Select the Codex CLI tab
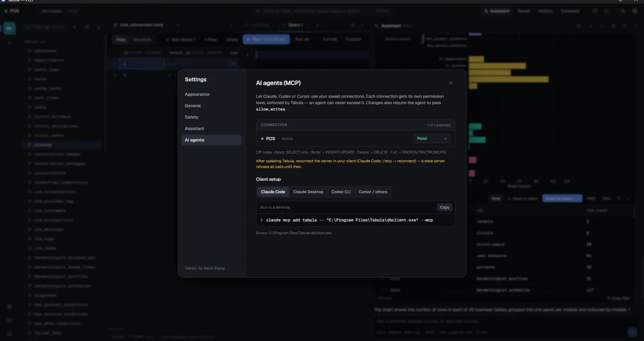Screen dimensions: 644x341 pos(341,192)
